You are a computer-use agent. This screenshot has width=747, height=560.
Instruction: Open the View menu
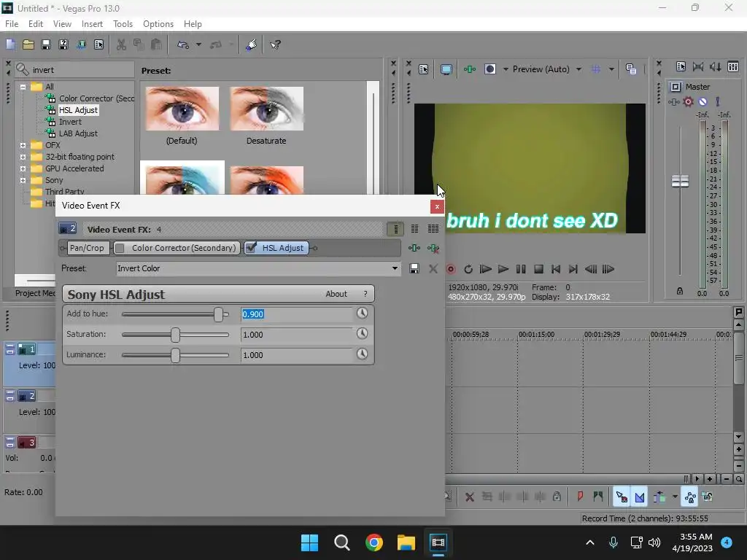pos(62,24)
